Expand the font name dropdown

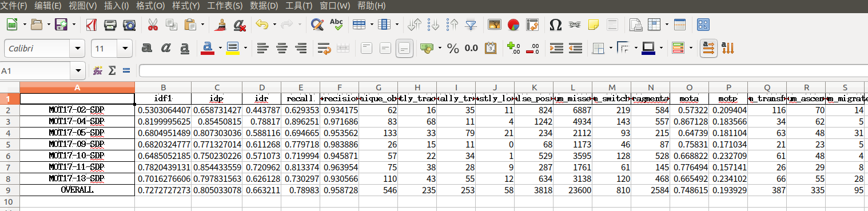pos(77,49)
